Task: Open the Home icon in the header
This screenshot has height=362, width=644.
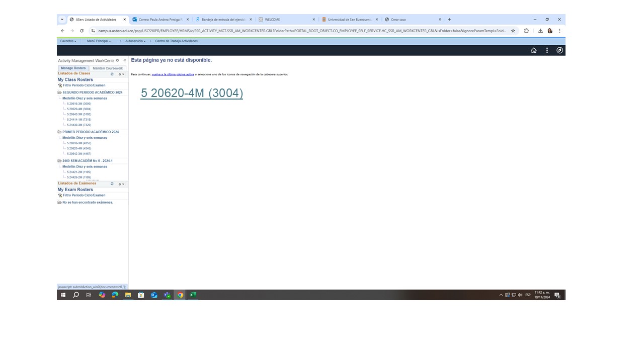Action: point(534,50)
